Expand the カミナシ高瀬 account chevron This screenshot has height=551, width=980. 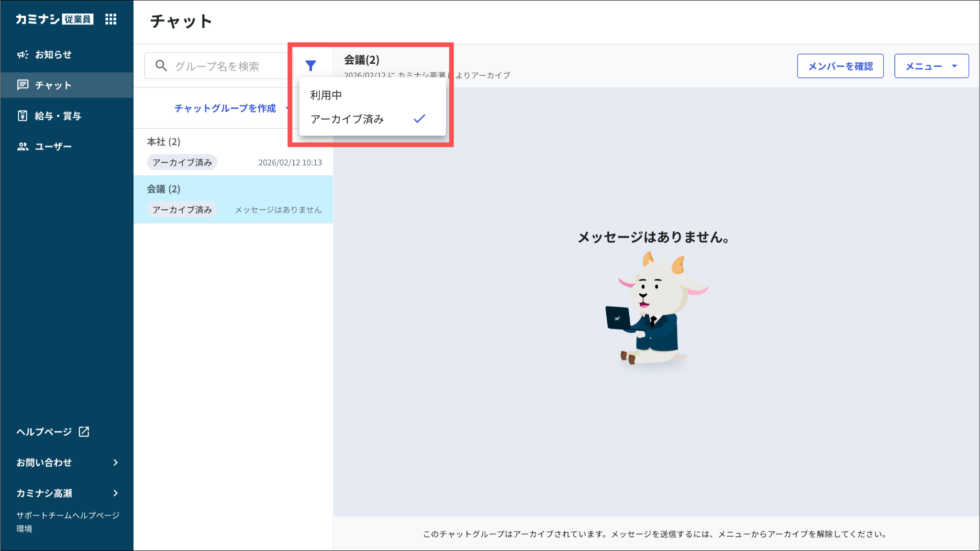coord(115,493)
